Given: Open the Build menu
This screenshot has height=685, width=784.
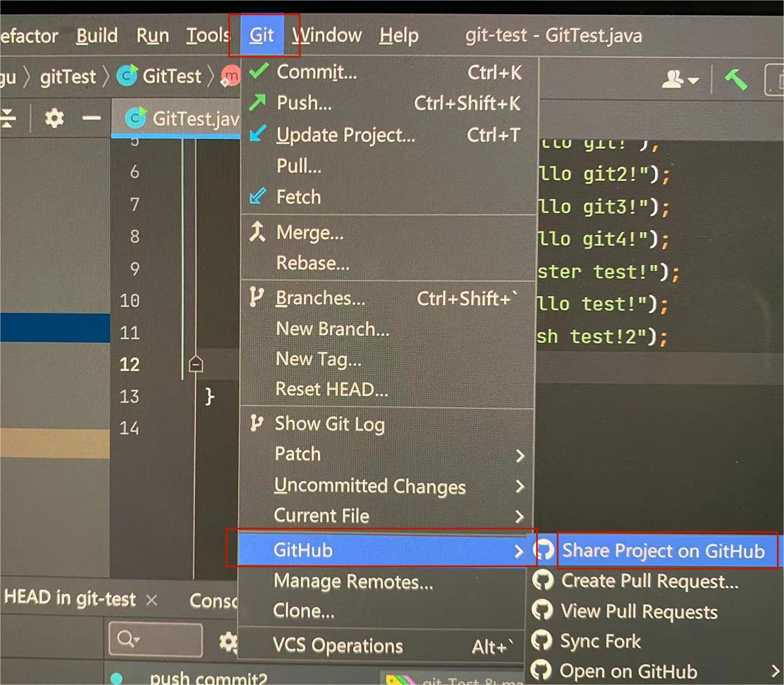Looking at the screenshot, I should [97, 35].
